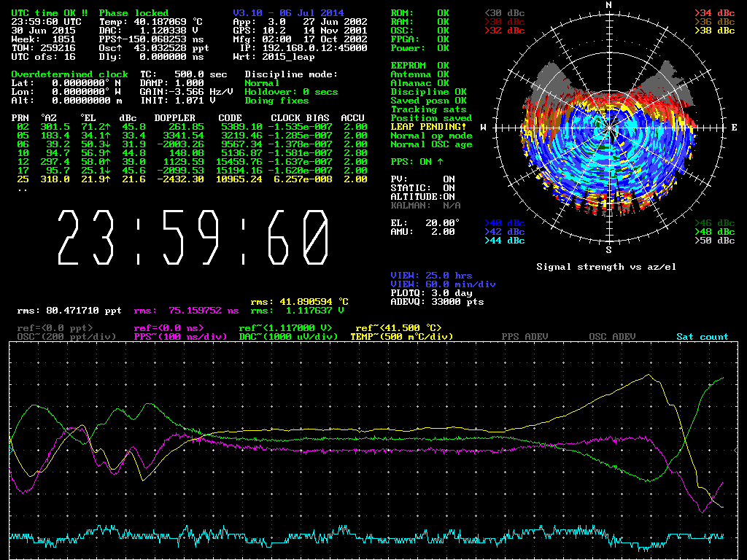The height and width of the screenshot is (560, 747).
Task: Click the yellow "LEAP PENDING!" warning
Action: [x=429, y=127]
